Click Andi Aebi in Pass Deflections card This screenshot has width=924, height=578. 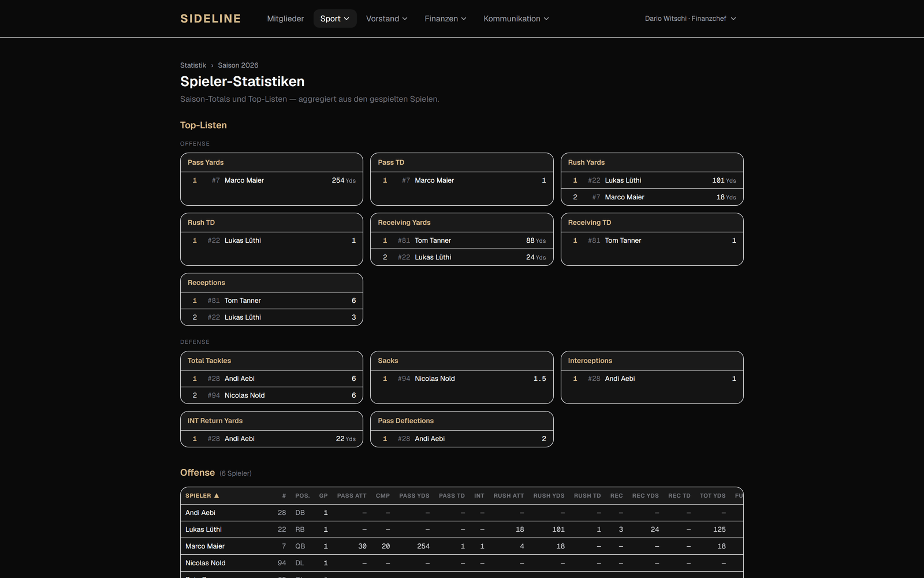click(x=430, y=439)
